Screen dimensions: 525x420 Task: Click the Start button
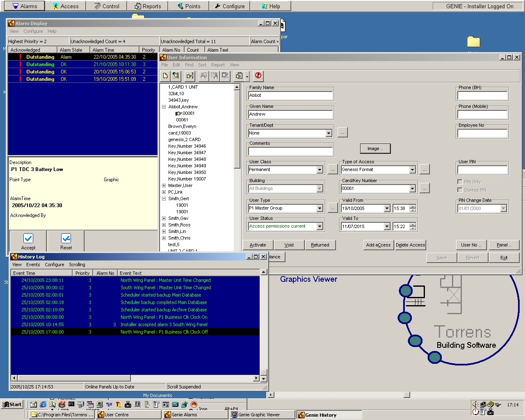click(x=12, y=404)
